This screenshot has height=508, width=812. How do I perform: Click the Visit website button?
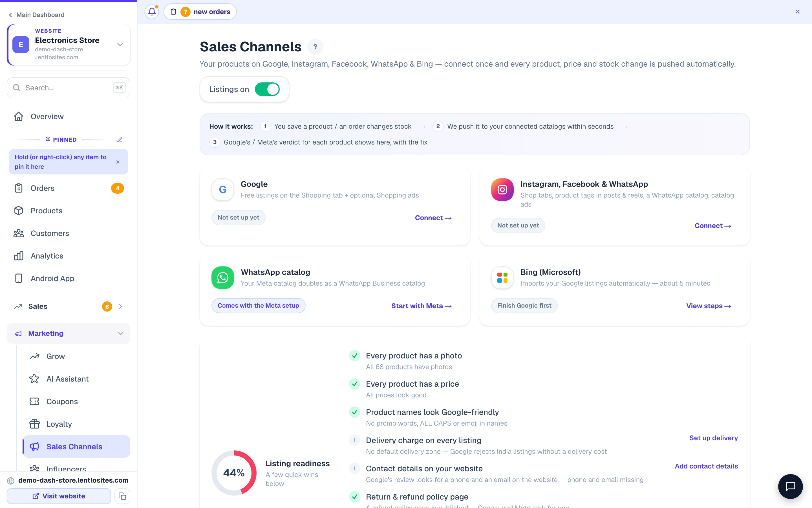pyautogui.click(x=59, y=496)
